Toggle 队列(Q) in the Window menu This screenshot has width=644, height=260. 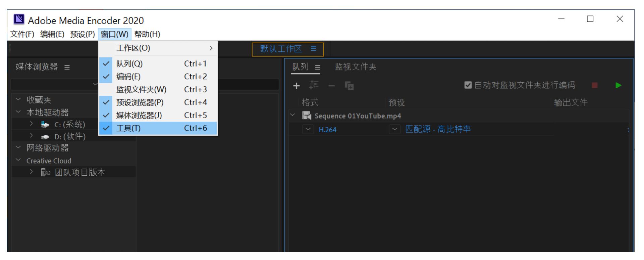pyautogui.click(x=158, y=64)
